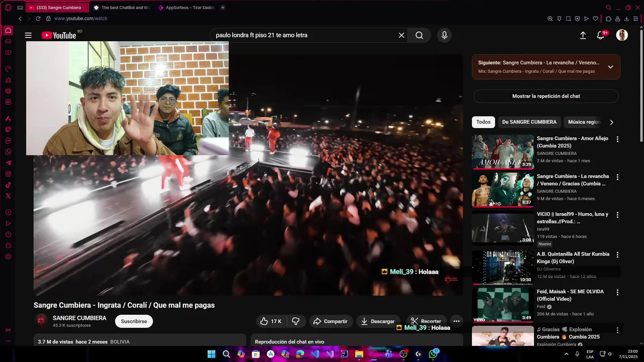Open the sidebar history clock icon

(8, 234)
